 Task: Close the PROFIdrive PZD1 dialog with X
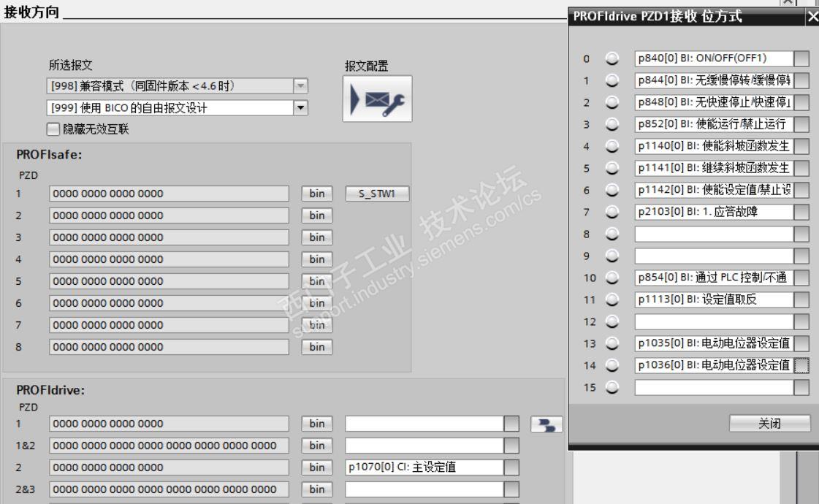[812, 16]
